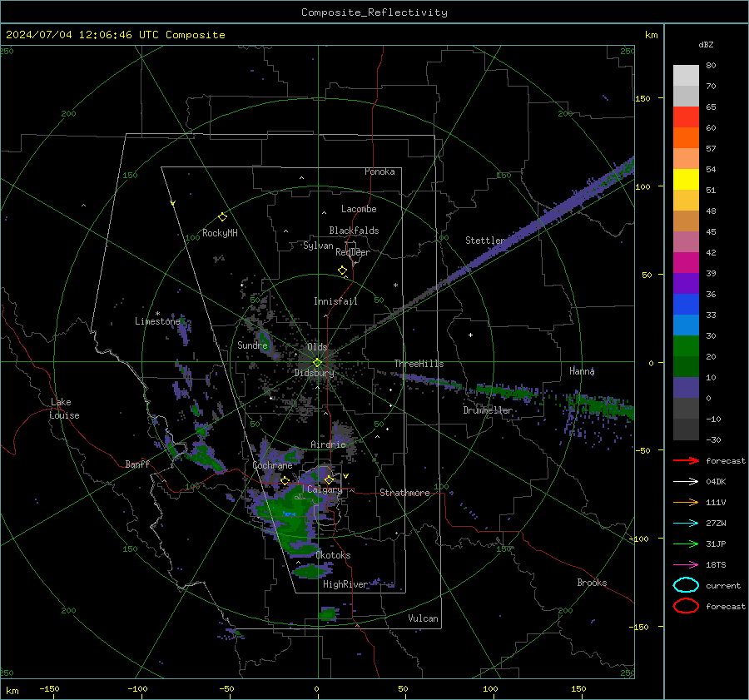The width and height of the screenshot is (749, 700).
Task: Click the light gray 70-80 dBZ swatch
Action: tap(686, 76)
